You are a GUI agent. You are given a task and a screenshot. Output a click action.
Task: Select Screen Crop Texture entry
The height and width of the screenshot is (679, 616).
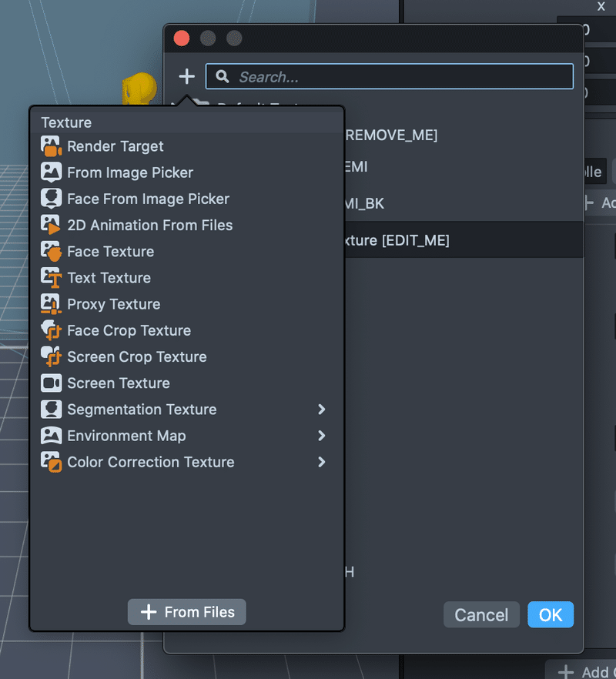[186, 357]
